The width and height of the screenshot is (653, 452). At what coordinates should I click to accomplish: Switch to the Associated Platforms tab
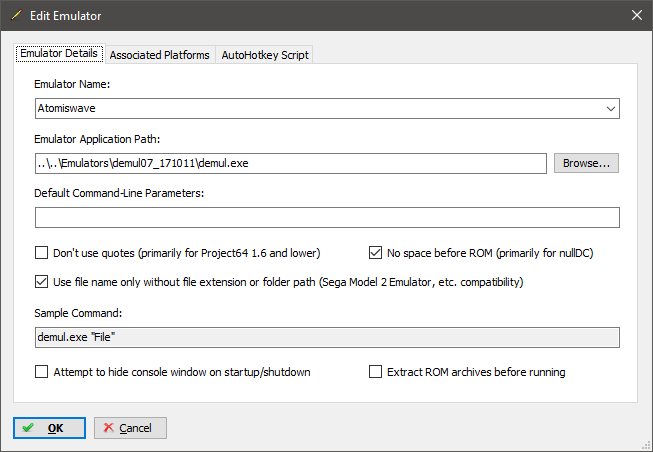click(x=160, y=55)
